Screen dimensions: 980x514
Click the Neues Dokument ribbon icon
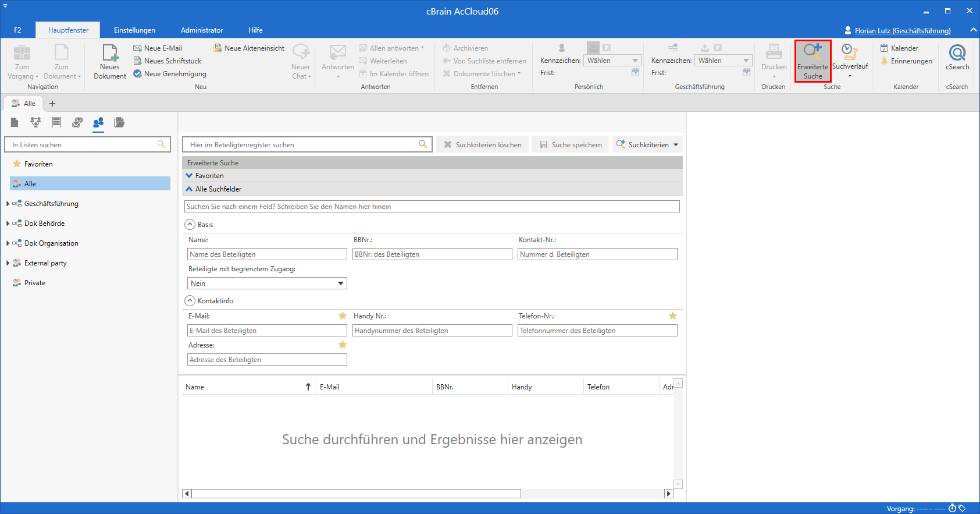pyautogui.click(x=110, y=62)
